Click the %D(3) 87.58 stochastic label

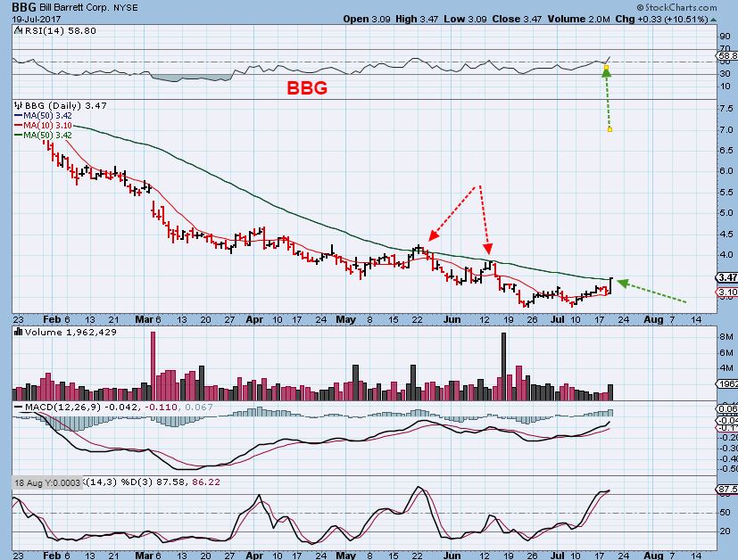point(154,482)
